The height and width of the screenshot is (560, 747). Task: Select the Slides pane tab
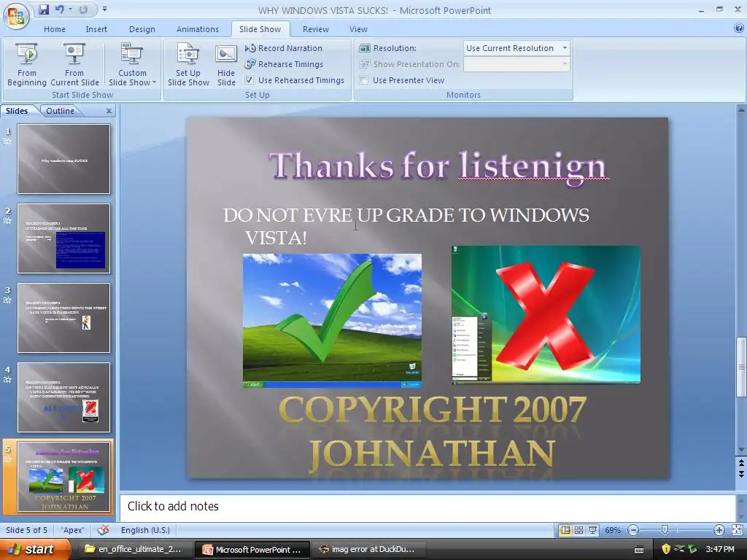click(x=17, y=111)
